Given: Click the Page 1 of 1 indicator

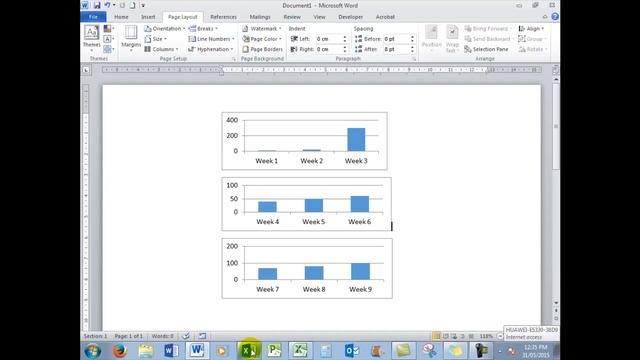Looking at the screenshot, I should (129, 336).
